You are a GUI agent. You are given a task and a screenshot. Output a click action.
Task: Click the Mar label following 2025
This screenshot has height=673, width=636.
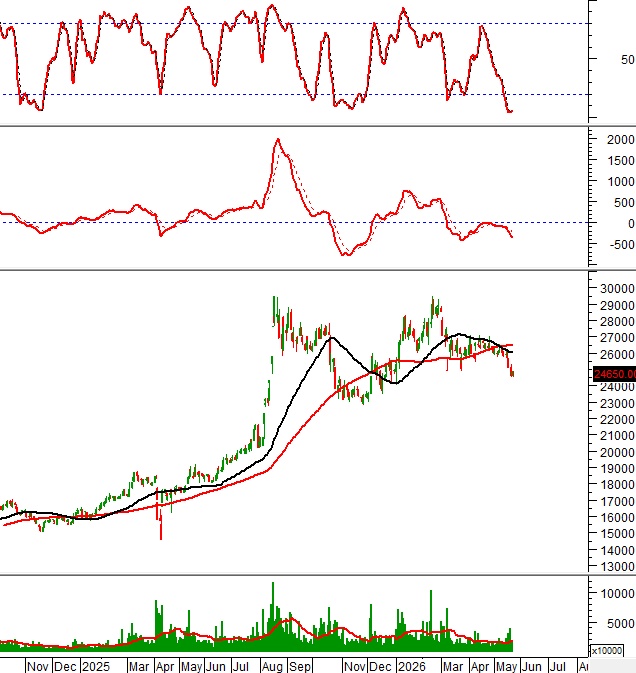pos(139,667)
